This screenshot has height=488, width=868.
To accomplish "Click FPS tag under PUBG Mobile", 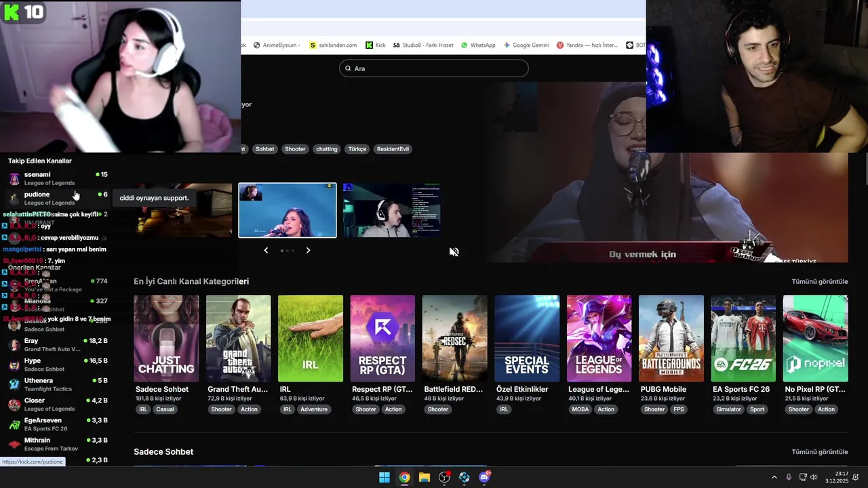I will pyautogui.click(x=679, y=409).
